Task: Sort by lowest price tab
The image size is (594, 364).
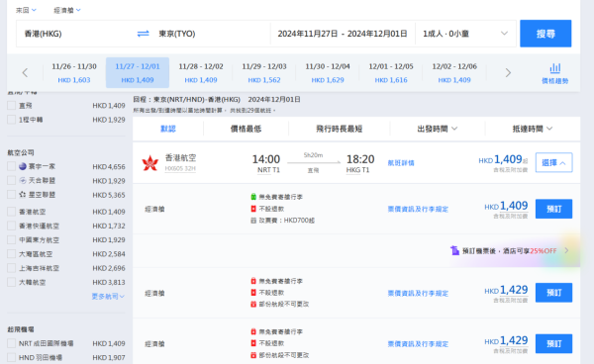Action: [246, 129]
